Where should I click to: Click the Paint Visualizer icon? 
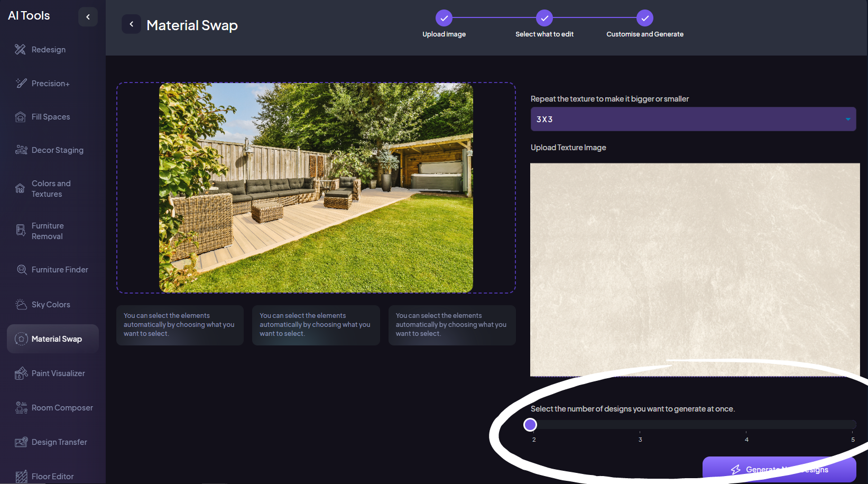pyautogui.click(x=21, y=373)
